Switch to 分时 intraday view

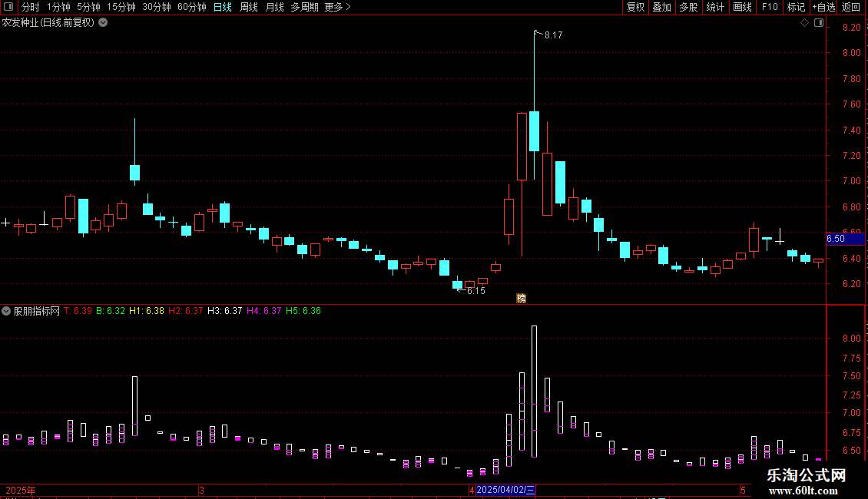pos(30,7)
